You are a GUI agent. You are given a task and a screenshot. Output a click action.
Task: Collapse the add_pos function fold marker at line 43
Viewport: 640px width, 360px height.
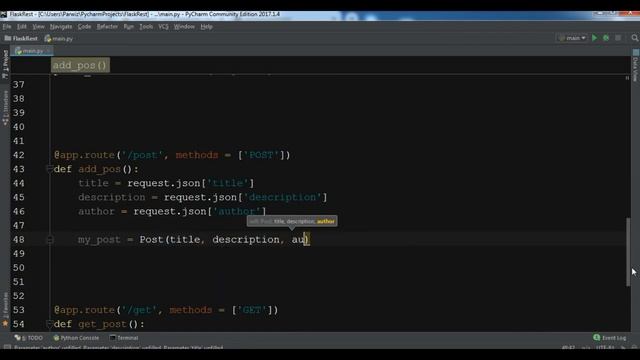click(x=49, y=169)
